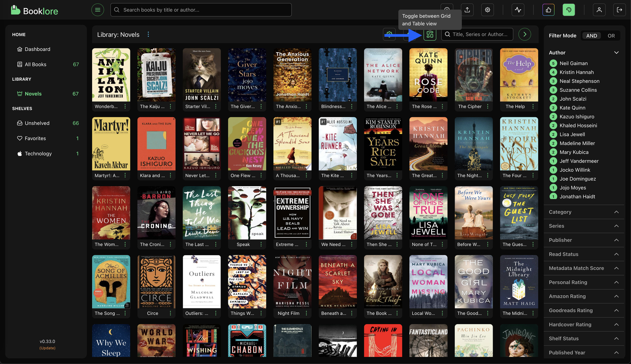
Task: Open the Favorites shelf
Action: [x=35, y=138]
